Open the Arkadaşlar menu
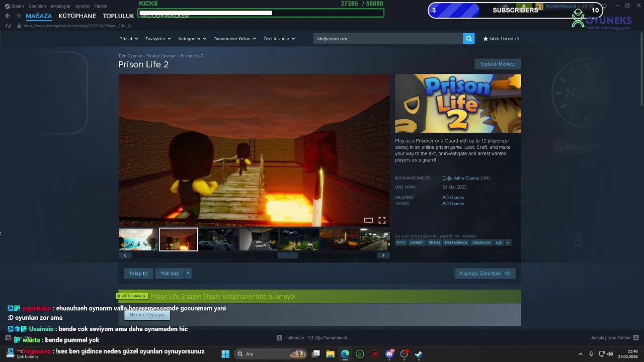 (x=60, y=6)
